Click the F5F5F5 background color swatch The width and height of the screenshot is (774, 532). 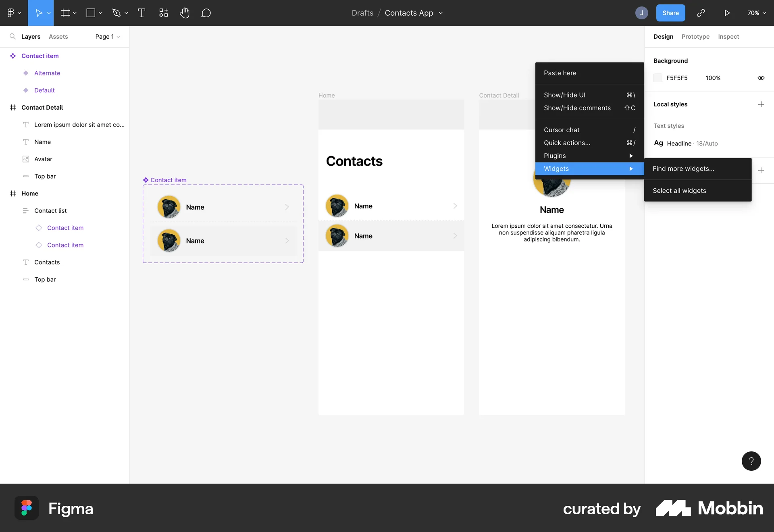(x=658, y=78)
